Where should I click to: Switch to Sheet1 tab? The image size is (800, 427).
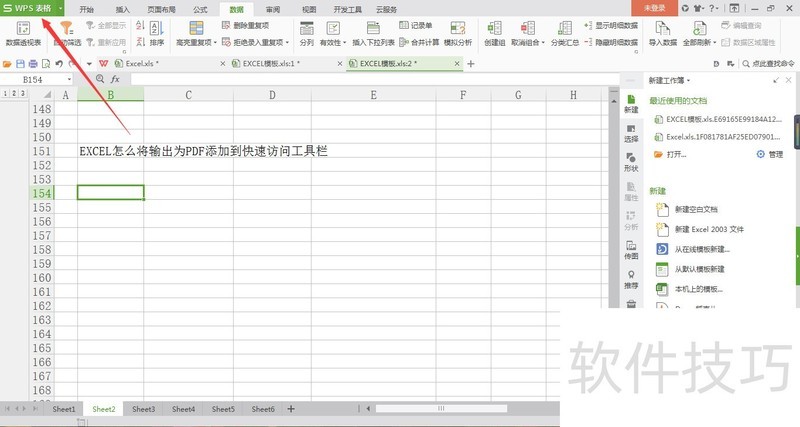[x=64, y=409]
